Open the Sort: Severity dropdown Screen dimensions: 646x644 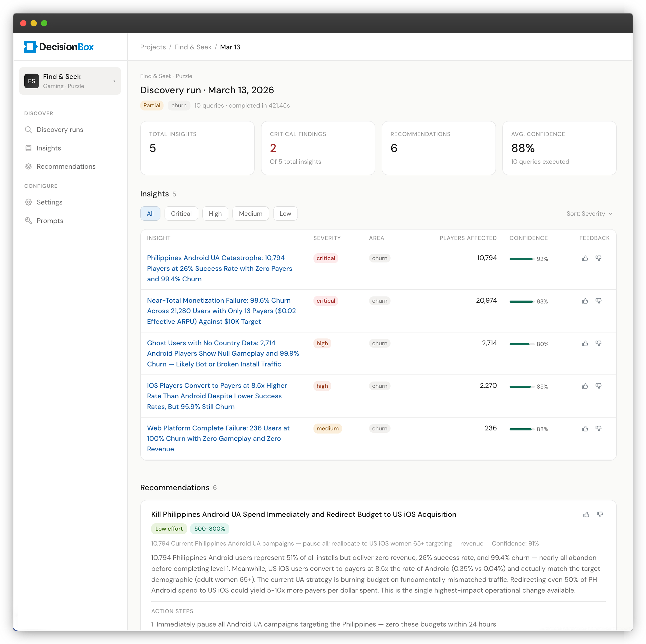click(x=589, y=213)
